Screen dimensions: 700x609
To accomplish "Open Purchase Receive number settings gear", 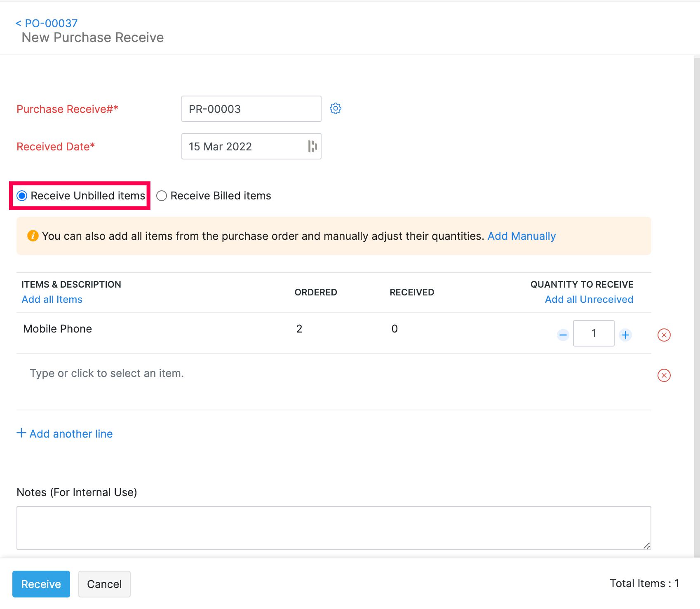I will click(336, 108).
